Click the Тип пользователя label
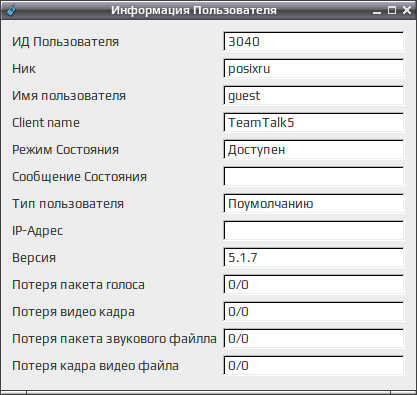The height and width of the screenshot is (395, 417). pos(68,204)
